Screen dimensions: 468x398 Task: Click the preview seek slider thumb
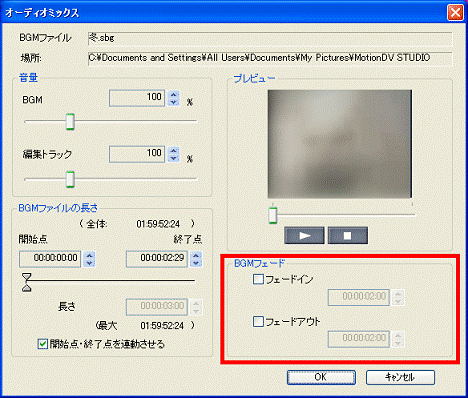pos(273,215)
